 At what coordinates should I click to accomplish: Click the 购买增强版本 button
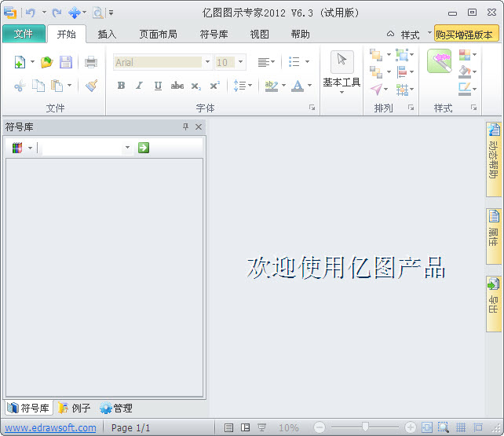(466, 34)
